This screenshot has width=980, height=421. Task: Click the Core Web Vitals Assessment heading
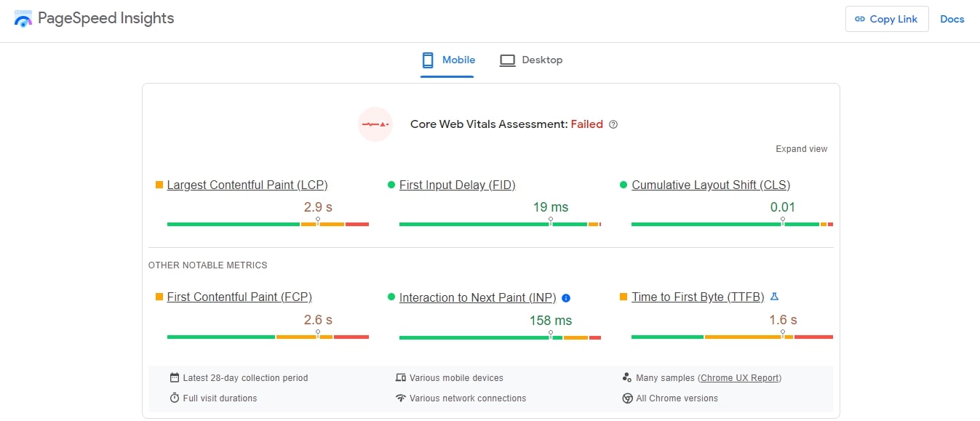pos(489,124)
